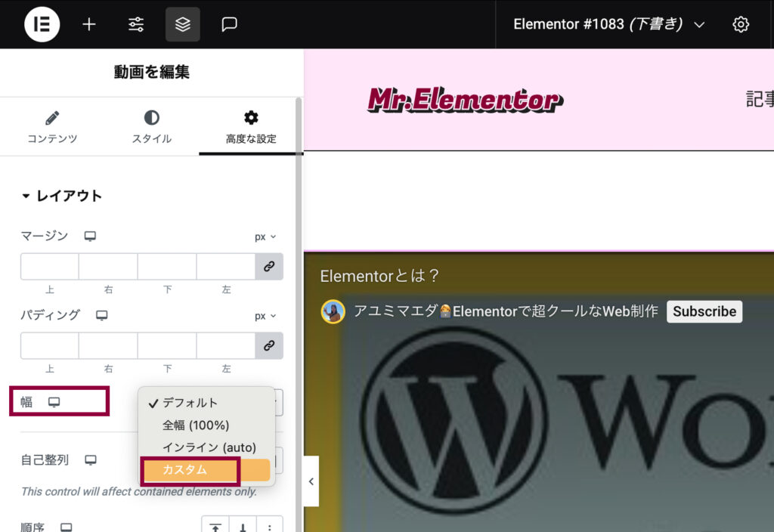The image size is (774, 532).
Task: Open the notes speech bubble icon
Action: coord(230,24)
